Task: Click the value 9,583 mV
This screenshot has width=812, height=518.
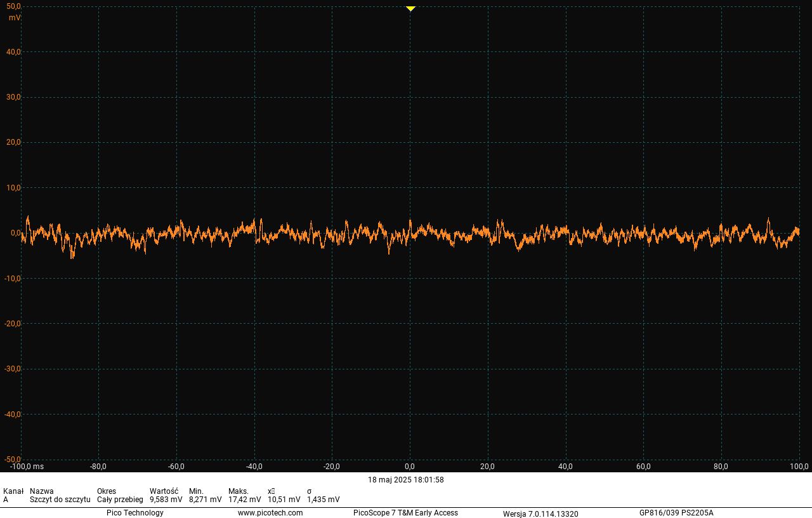Action: tap(166, 500)
